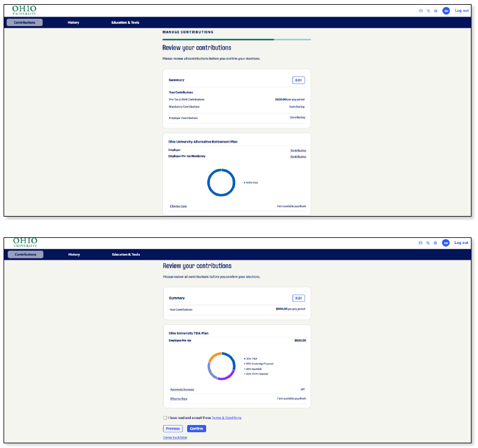478x448 pixels.
Task: Click Log out on Alternative Retirement Plan page
Action: (x=461, y=11)
